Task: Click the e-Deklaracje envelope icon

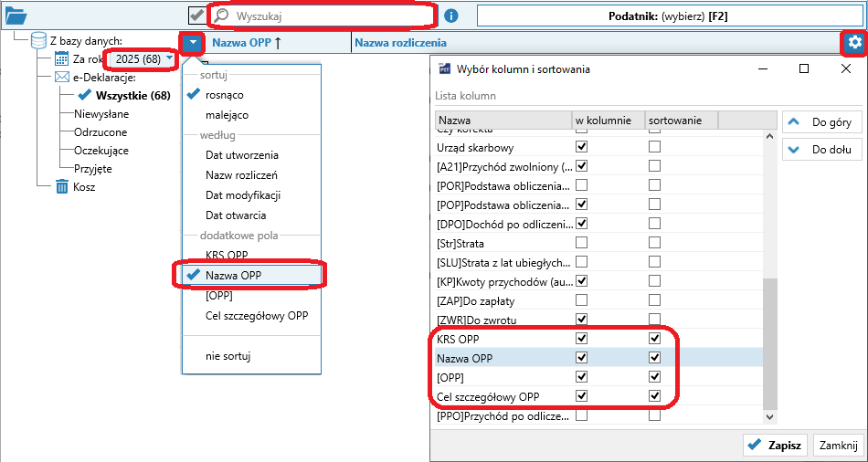Action: point(62,78)
